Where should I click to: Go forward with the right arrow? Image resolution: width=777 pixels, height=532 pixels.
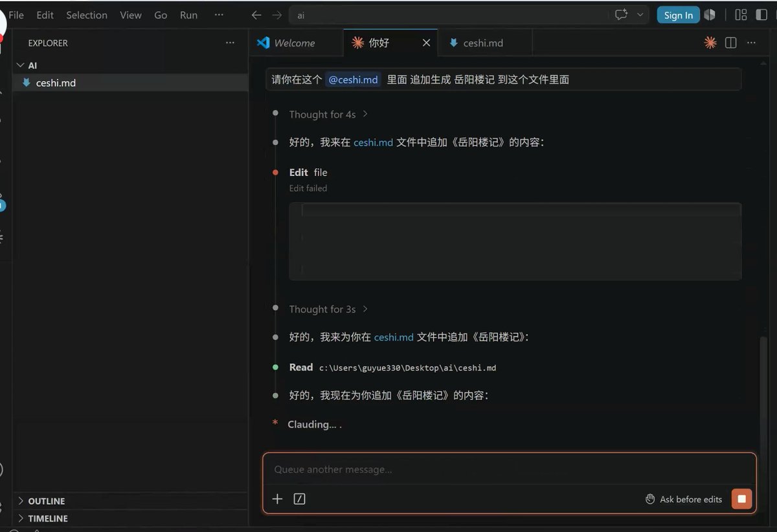point(277,15)
